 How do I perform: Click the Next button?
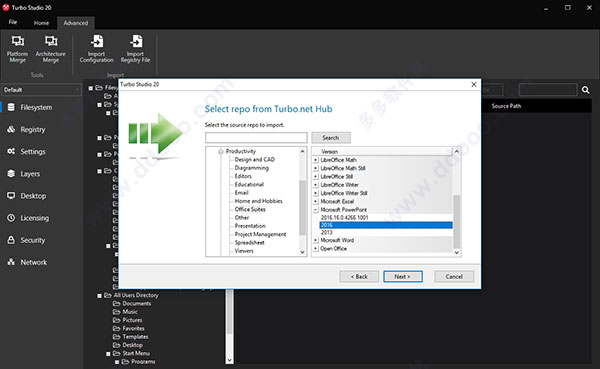point(403,277)
